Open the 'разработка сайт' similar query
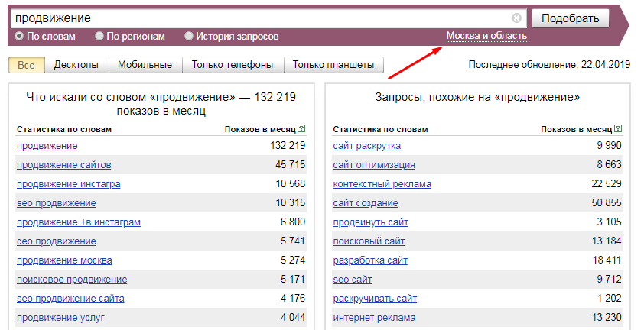644x330 pixels. (370, 260)
